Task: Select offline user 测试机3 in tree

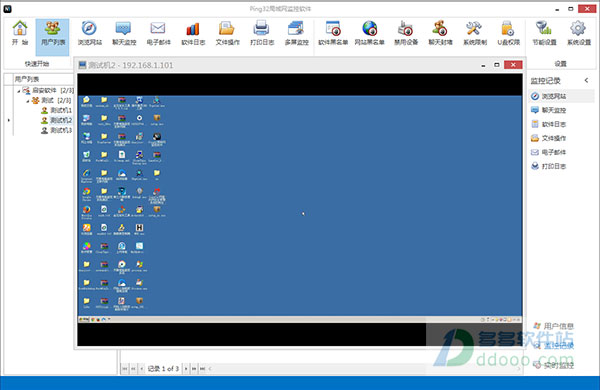Action: coord(57,131)
